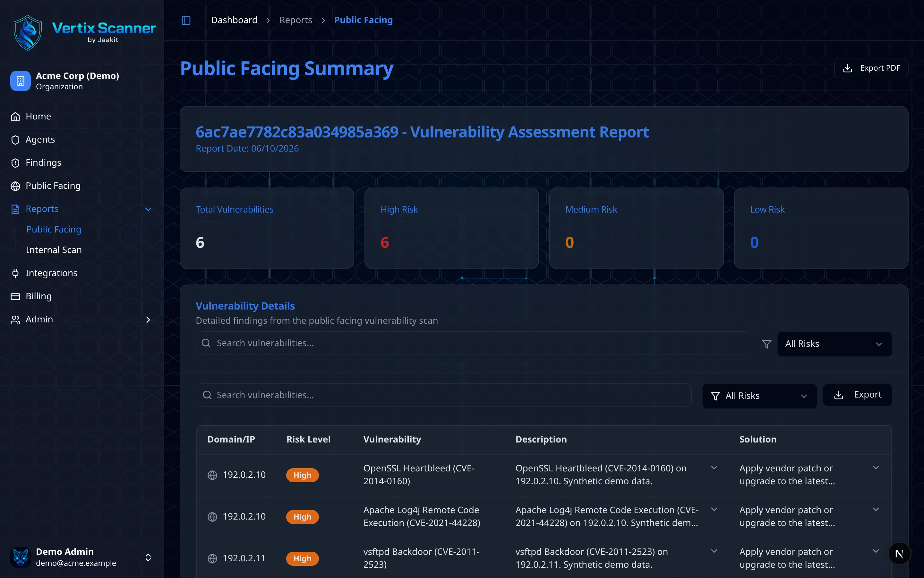Expand the Admin menu chevron
The image size is (924, 578).
148,320
